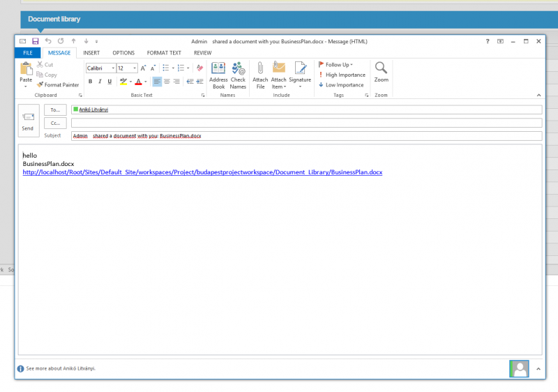Open bullet list style dropdown arrow
This screenshot has width=558, height=392.
(173, 68)
